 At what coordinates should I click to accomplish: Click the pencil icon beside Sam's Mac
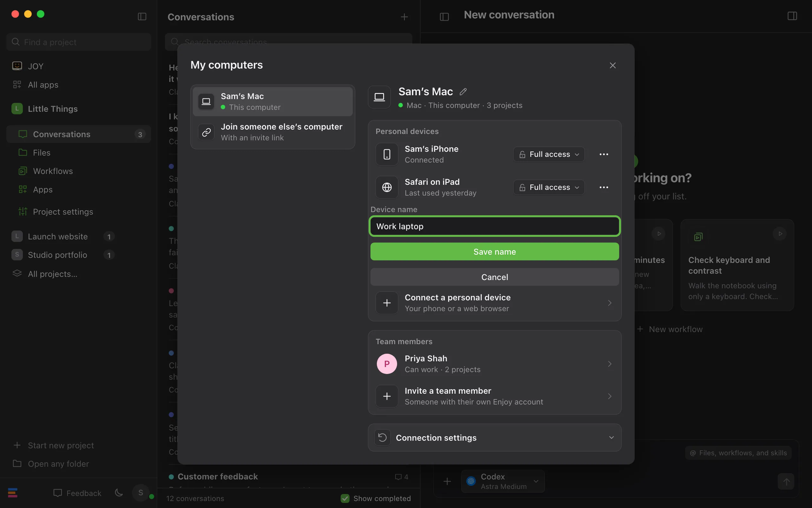pos(463,91)
